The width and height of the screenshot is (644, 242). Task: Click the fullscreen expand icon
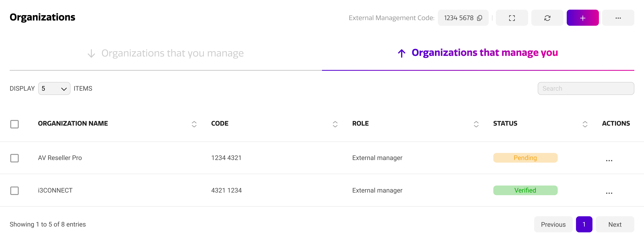click(512, 18)
